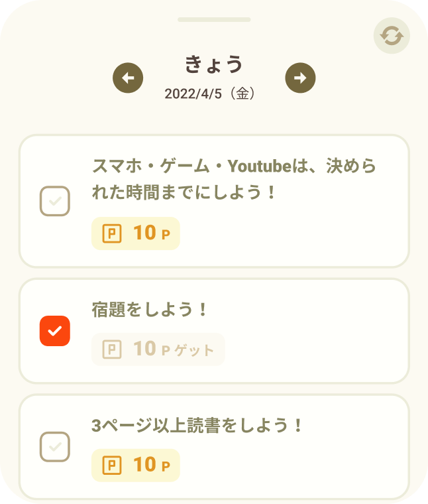Click the きょう heading

(x=214, y=64)
